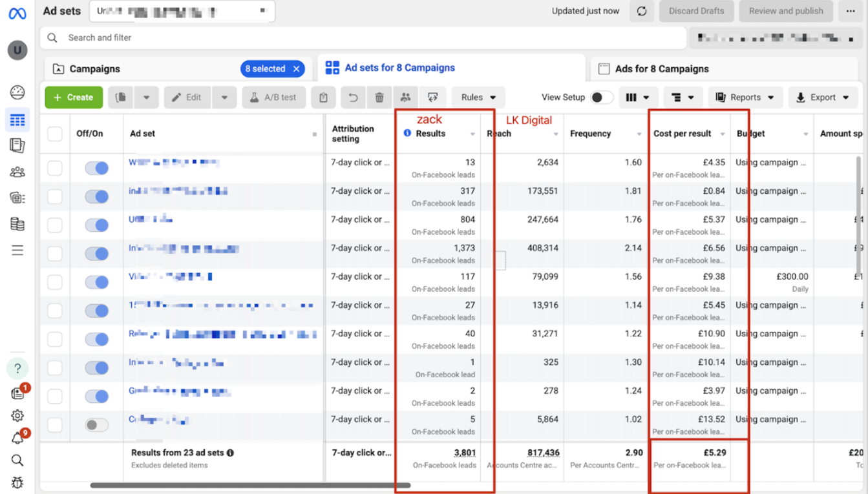Click Review and publish button
Screen dimensions: 868x494
coord(786,11)
